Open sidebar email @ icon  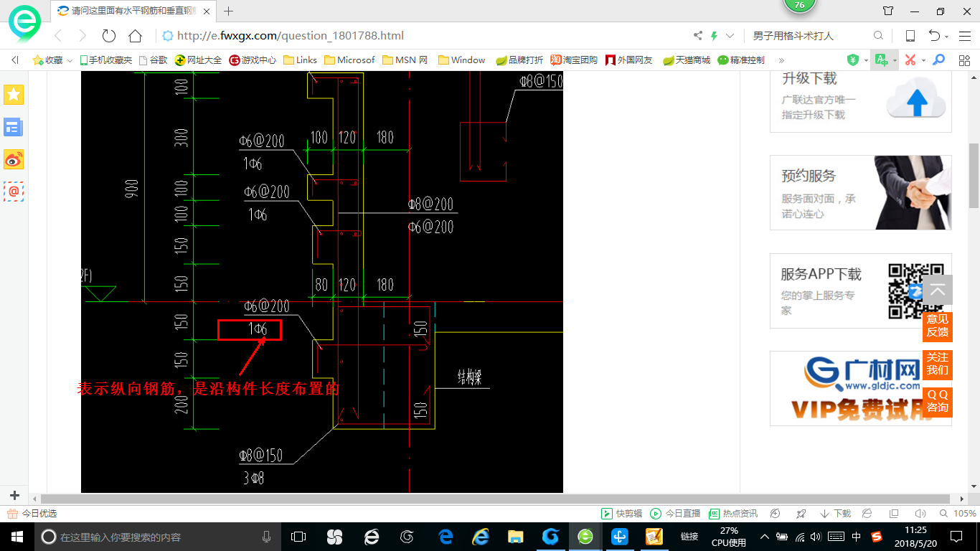tap(14, 192)
